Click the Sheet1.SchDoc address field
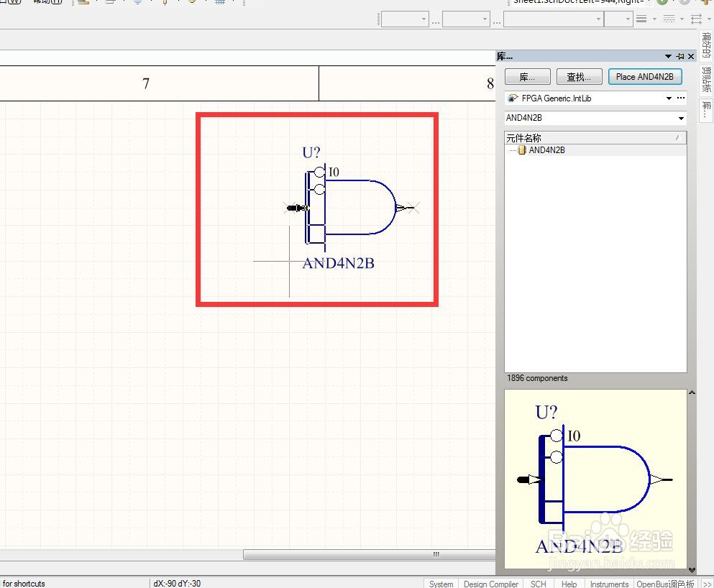Screen dimensions: 714x588 [580, 2]
